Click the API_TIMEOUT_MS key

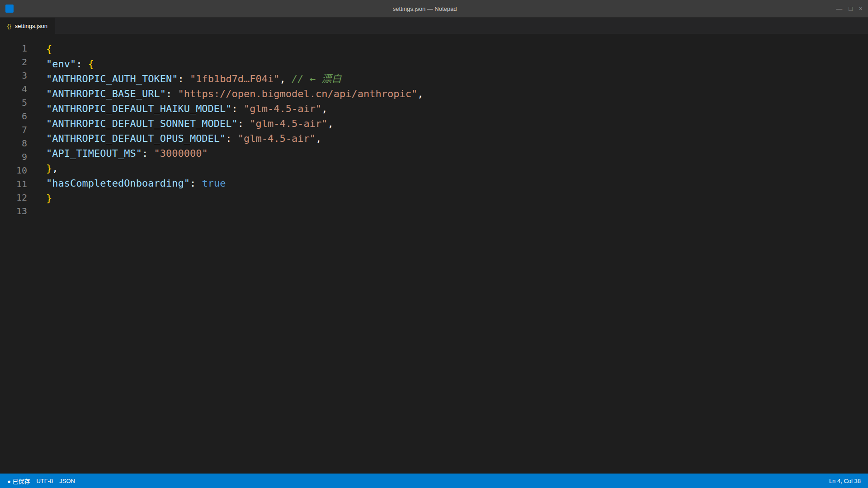[94, 154]
